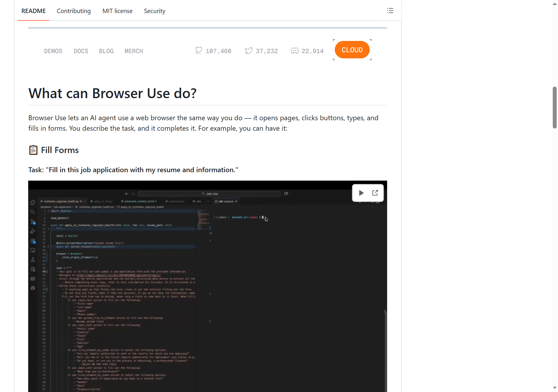Click the 107,460 GitHub star count
The height and width of the screenshot is (392, 558).
point(219,51)
